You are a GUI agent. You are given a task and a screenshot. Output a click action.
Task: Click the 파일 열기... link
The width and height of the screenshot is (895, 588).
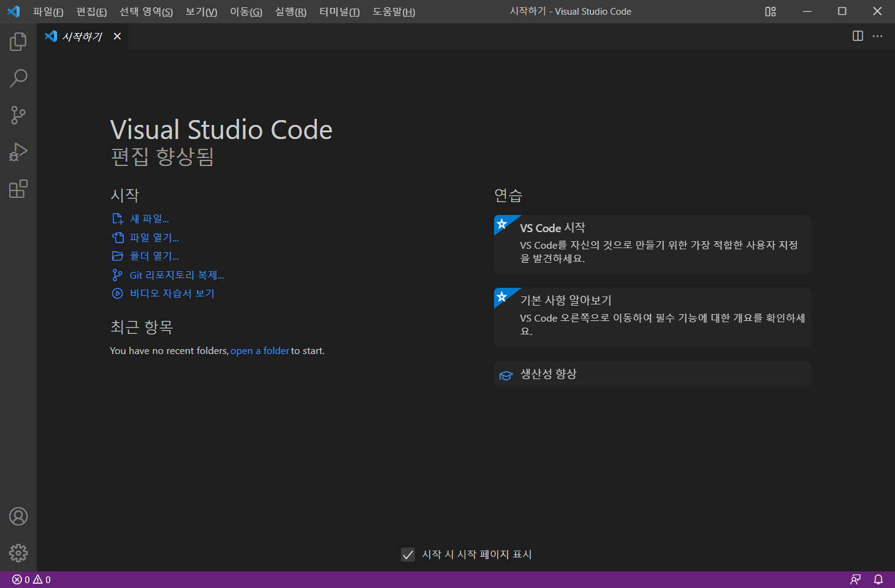154,238
